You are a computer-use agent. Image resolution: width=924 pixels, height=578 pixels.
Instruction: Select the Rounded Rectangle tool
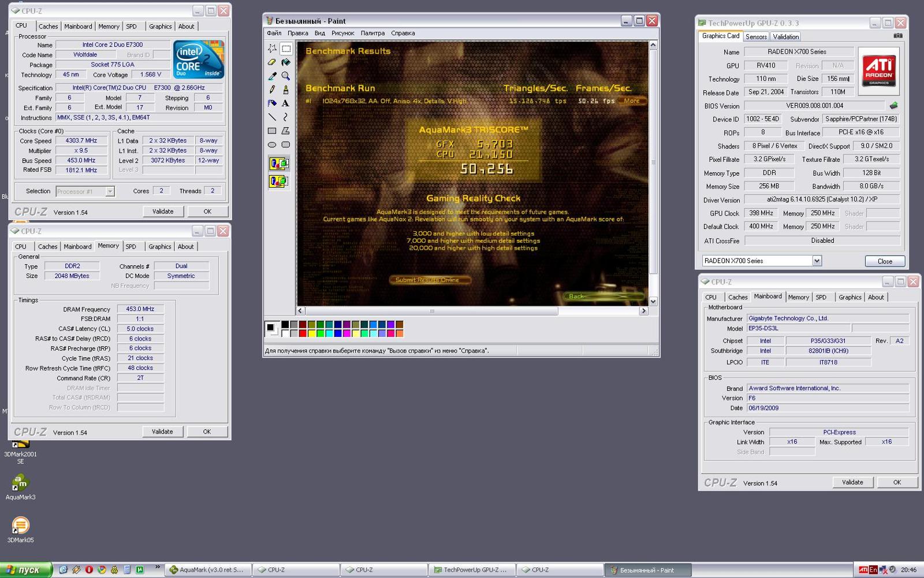pos(286,144)
